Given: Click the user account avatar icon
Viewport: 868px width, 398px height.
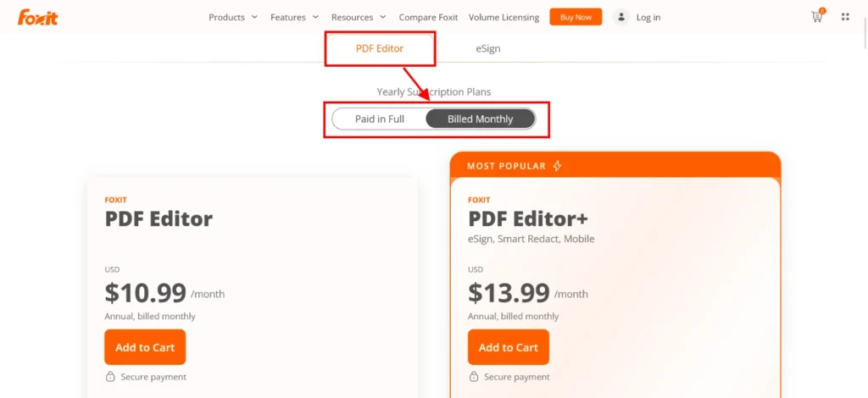Looking at the screenshot, I should click(621, 17).
